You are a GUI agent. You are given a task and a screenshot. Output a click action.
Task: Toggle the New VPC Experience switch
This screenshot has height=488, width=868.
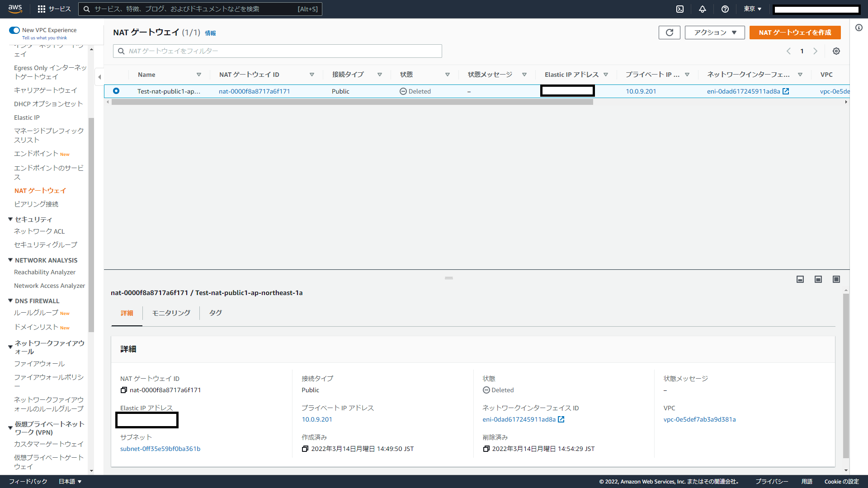click(x=14, y=30)
